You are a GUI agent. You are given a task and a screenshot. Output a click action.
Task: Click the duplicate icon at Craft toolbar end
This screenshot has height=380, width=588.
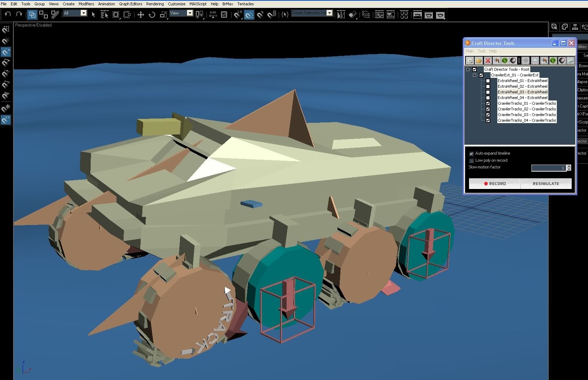(x=570, y=61)
